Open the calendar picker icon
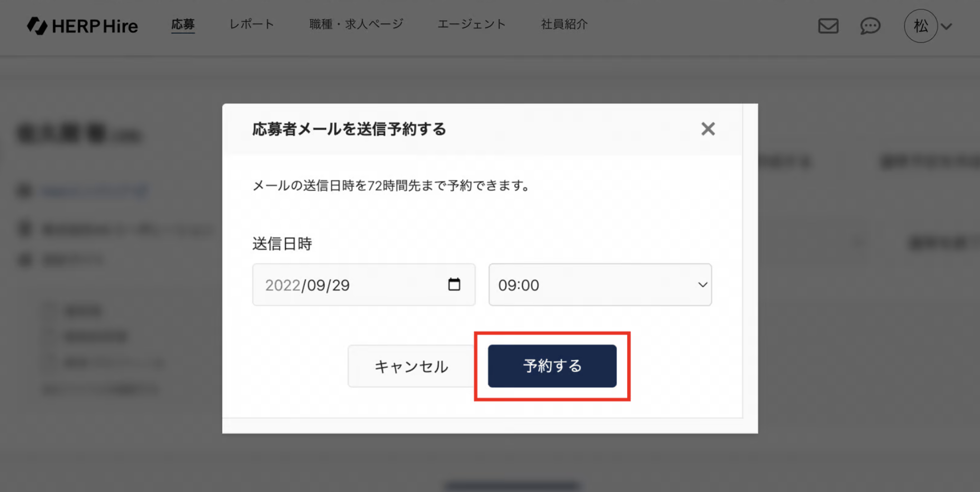Screen dimensions: 980x492 tap(454, 285)
